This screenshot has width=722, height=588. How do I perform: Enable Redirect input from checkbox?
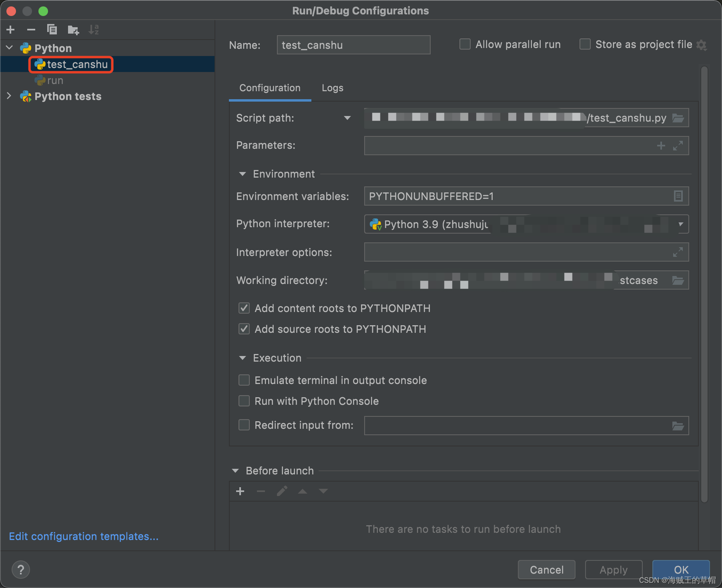(244, 425)
